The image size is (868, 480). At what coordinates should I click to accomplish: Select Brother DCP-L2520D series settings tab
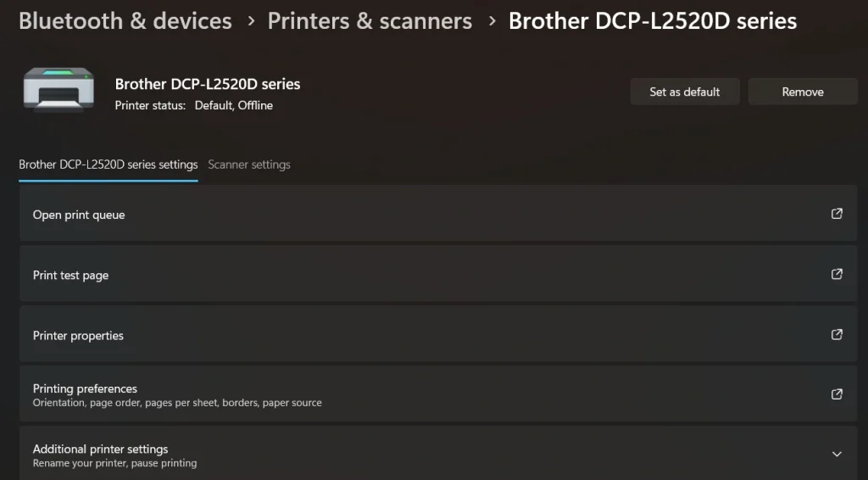[x=108, y=165]
